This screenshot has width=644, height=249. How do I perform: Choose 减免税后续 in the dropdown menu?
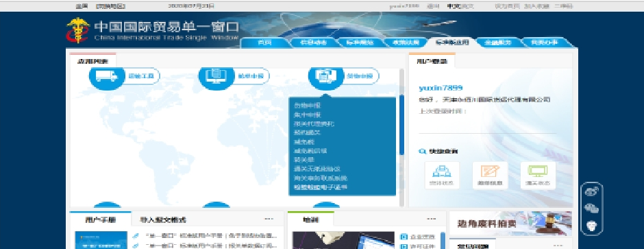click(x=310, y=151)
